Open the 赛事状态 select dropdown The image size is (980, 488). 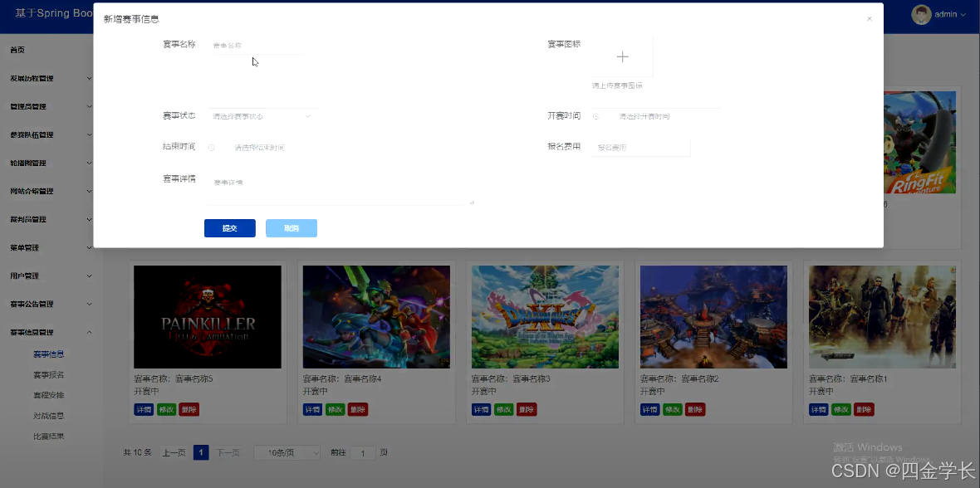(262, 116)
